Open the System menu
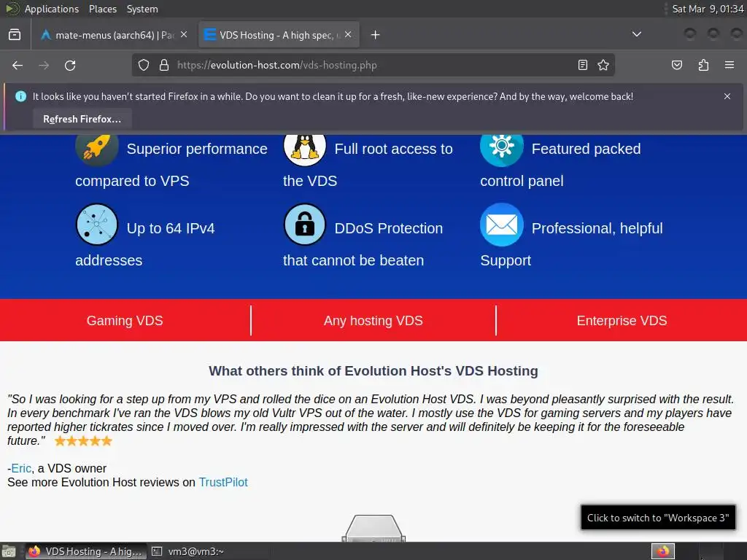 (x=142, y=9)
